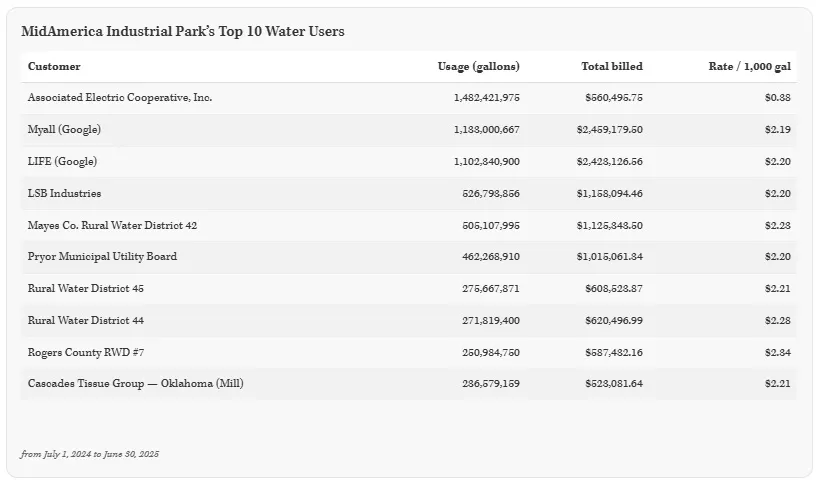The width and height of the screenshot is (820, 482).
Task: Click the LSB Industries customer cell
Action: [x=64, y=194]
